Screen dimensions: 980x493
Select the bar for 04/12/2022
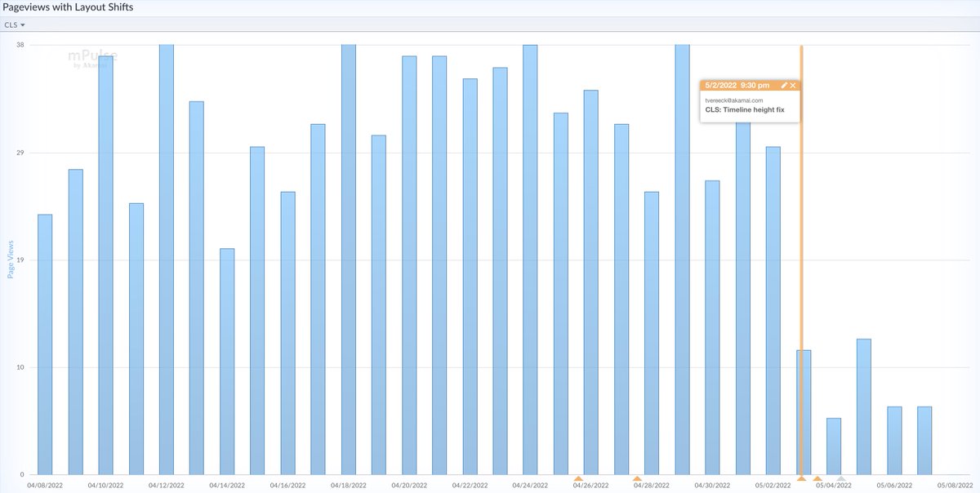(x=166, y=260)
